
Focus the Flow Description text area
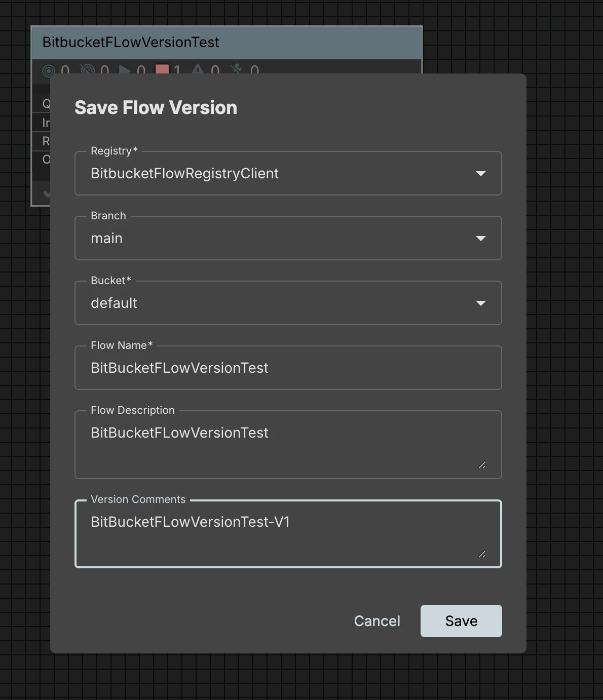coord(288,445)
